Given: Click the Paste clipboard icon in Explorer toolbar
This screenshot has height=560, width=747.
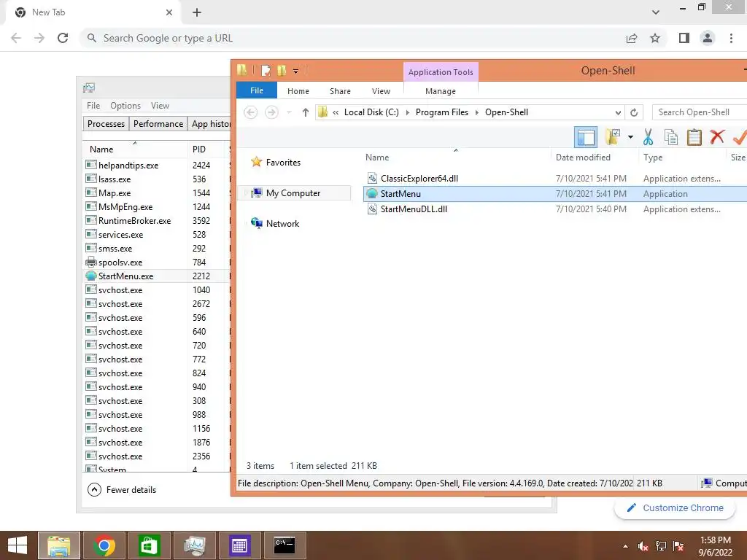Looking at the screenshot, I should tap(694, 137).
